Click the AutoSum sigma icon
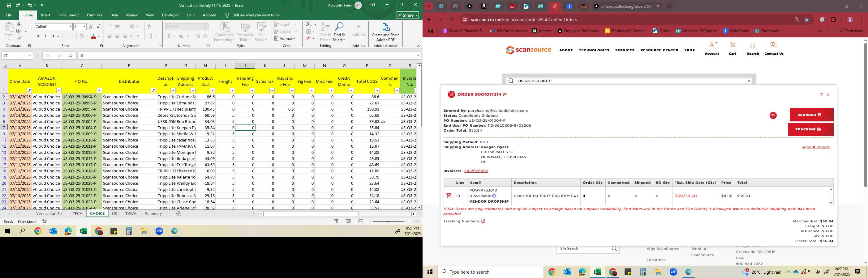This screenshot has width=868, height=278. [308, 24]
